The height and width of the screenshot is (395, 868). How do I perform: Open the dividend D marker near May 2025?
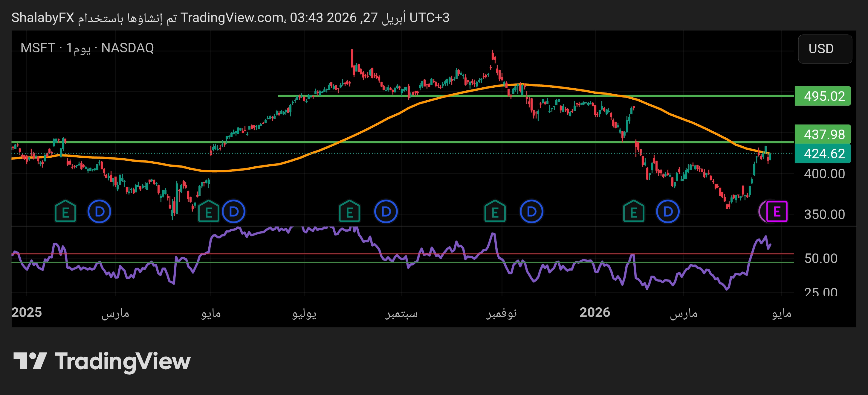pos(234,212)
